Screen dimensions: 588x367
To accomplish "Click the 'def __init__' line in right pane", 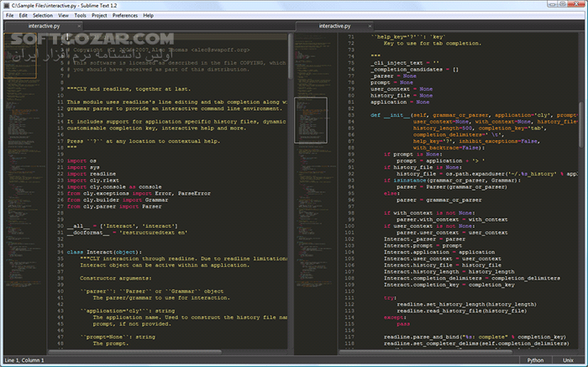I will (473, 115).
